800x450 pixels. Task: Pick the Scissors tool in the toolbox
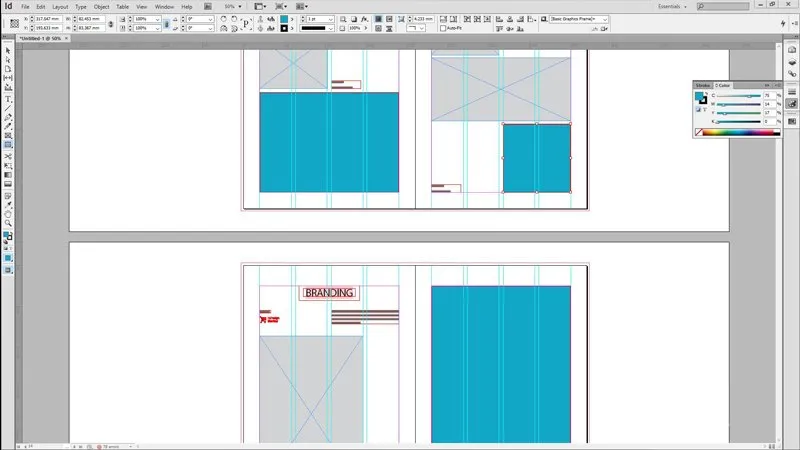pos(8,156)
